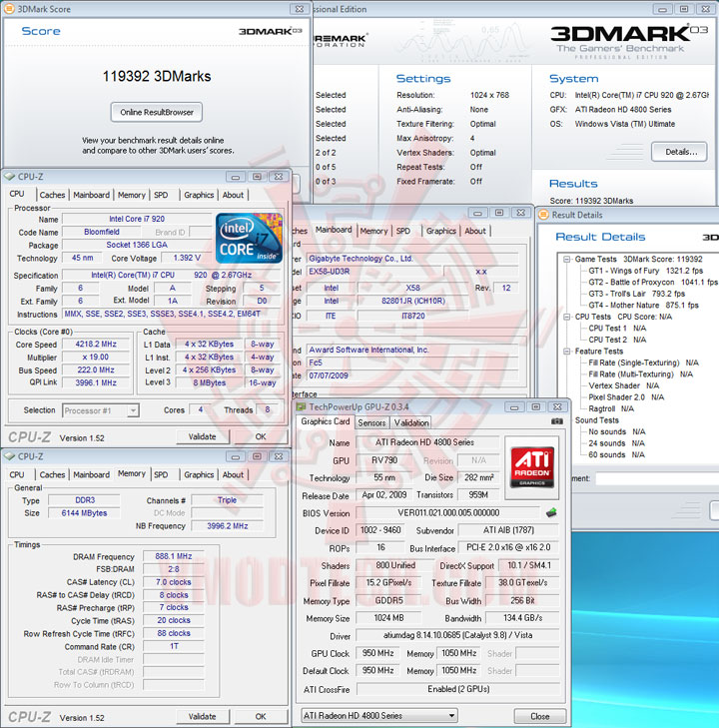Maximize the GPU-Z window
The image size is (719, 728).
point(535,407)
